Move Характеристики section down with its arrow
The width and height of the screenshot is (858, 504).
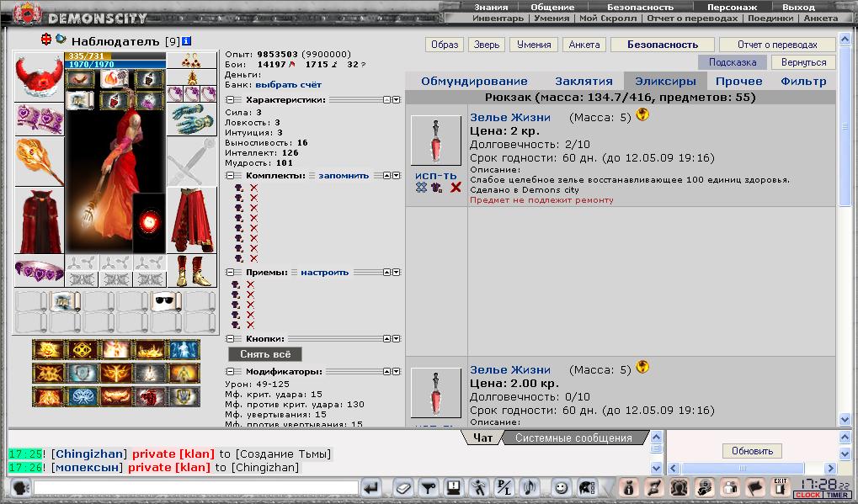(397, 100)
